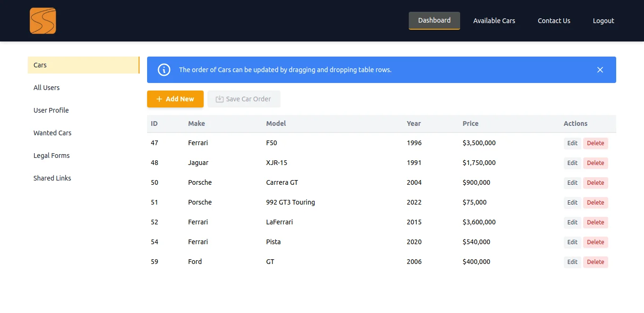Open the Dashboard nav tab
This screenshot has height=313, width=644.
pyautogui.click(x=434, y=21)
